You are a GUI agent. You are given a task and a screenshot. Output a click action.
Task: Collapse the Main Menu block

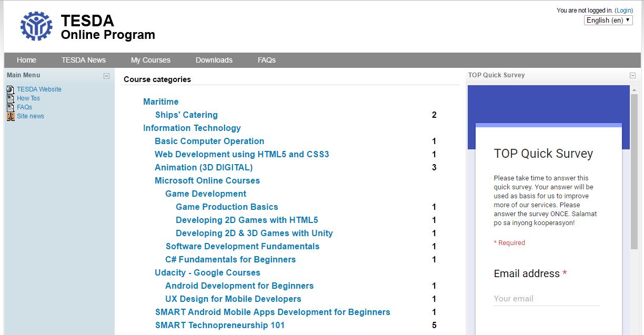(x=106, y=76)
